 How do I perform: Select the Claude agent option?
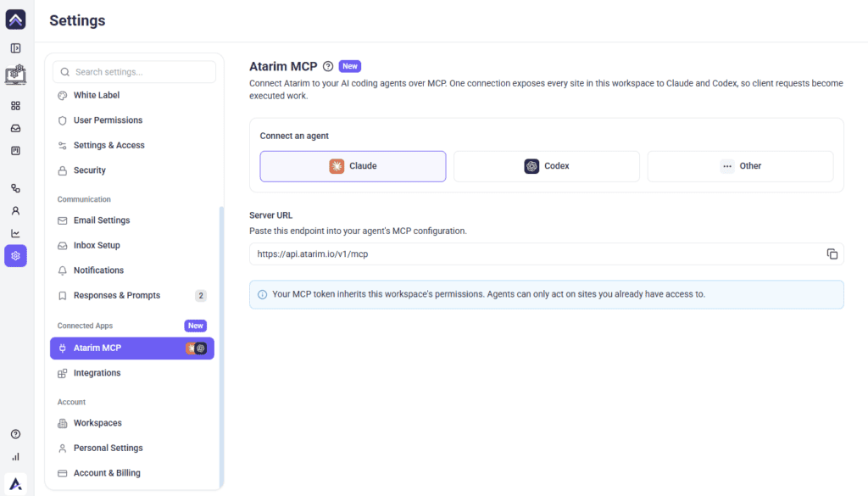[x=353, y=166]
